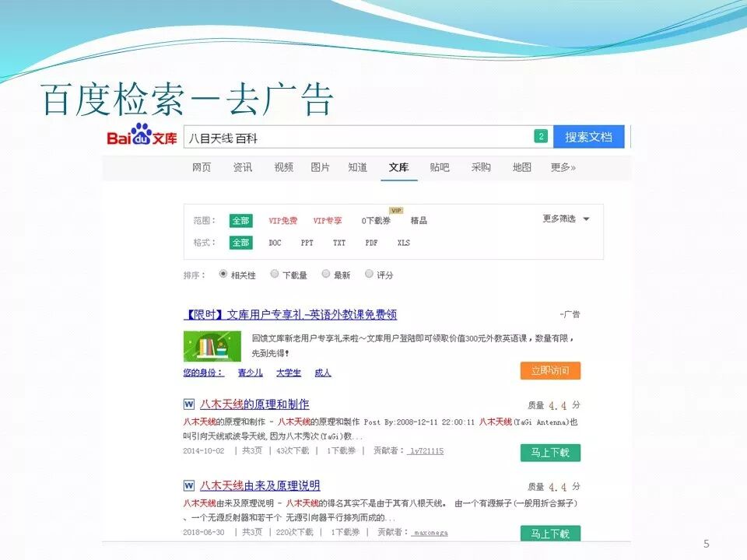Filter by 0下载券 documents
Viewport: 747px width, 560px height.
376,220
